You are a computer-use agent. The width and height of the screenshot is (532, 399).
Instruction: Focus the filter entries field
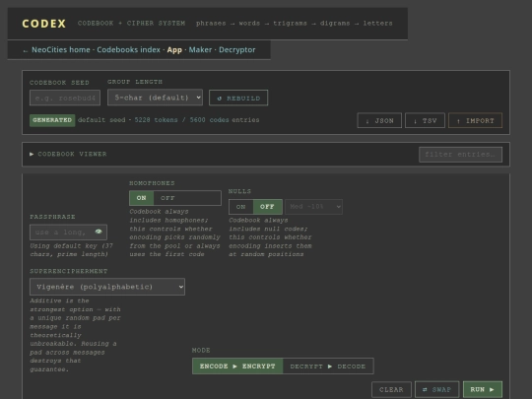click(460, 155)
